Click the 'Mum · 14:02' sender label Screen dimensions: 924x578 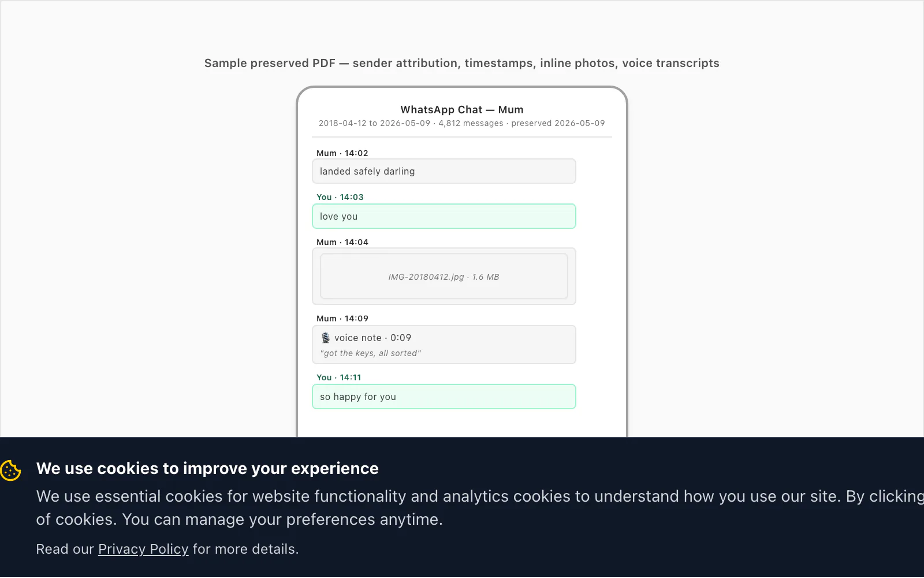tap(342, 153)
